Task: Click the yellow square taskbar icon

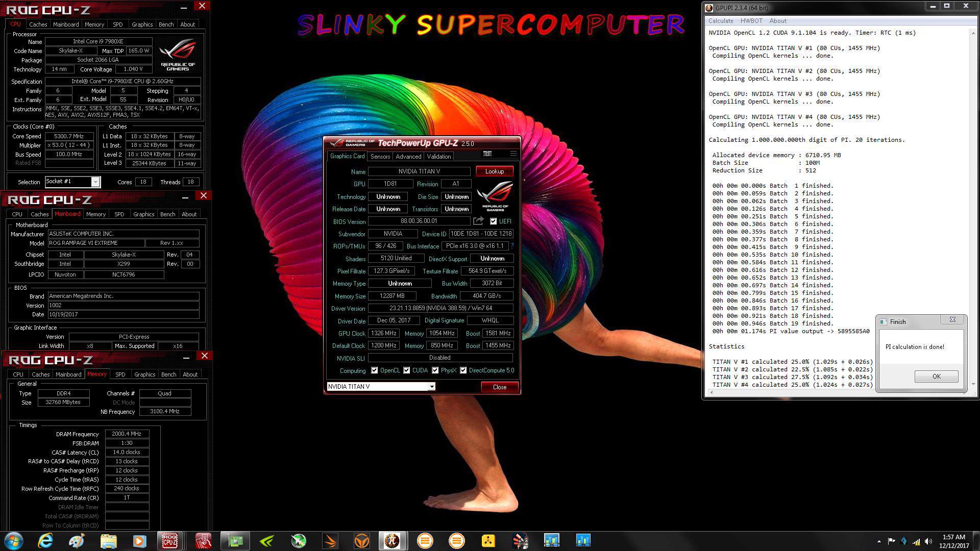Action: tap(488, 541)
